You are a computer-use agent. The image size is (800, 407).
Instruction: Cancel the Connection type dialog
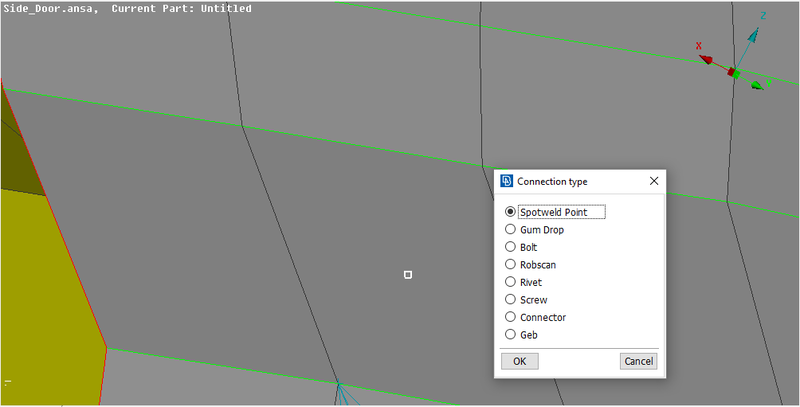(x=638, y=361)
